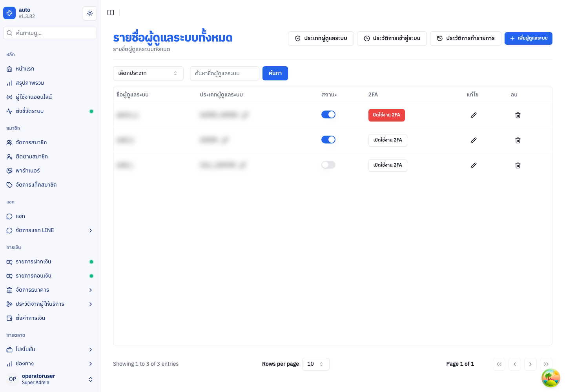The width and height of the screenshot is (565, 392).
Task: Click the ชื่อผู้ดูแลระบบ column header
Action: (133, 95)
